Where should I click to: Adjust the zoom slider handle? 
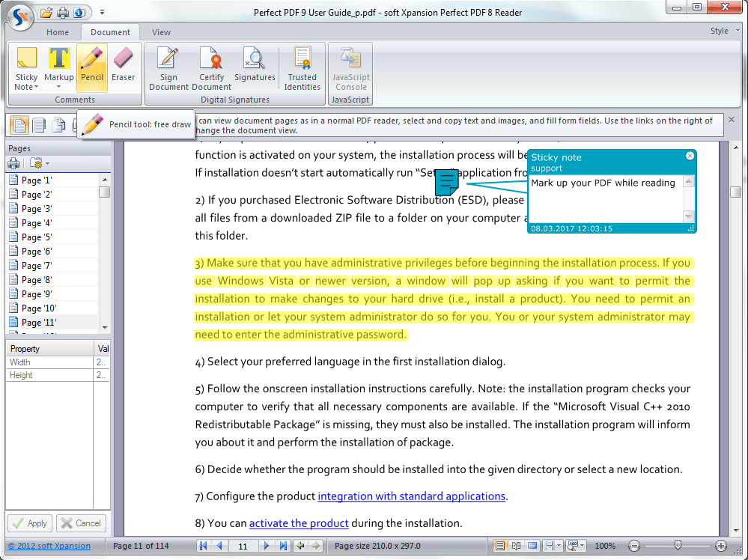678,545
